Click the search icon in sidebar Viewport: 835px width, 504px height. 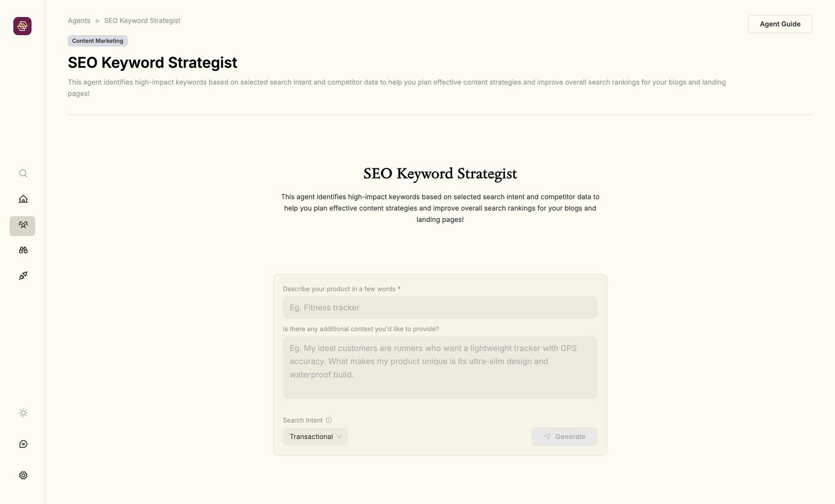point(23,174)
